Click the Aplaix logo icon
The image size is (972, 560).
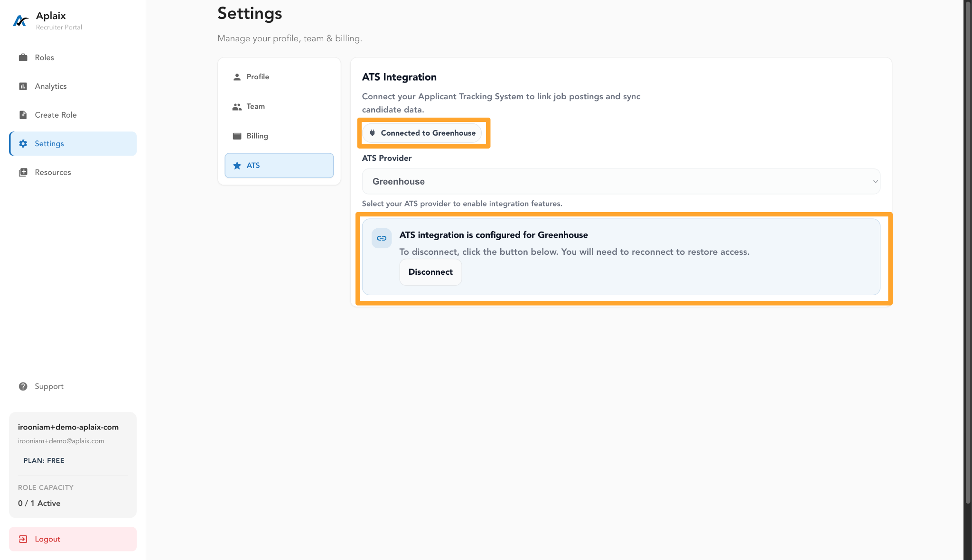(20, 21)
